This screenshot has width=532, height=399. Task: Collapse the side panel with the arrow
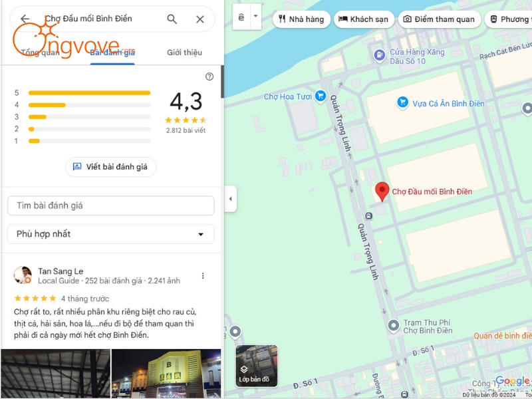point(231,199)
